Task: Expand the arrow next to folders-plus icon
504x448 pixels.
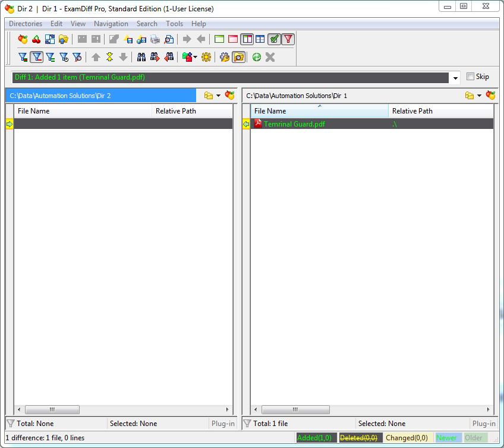Action: 196,58
